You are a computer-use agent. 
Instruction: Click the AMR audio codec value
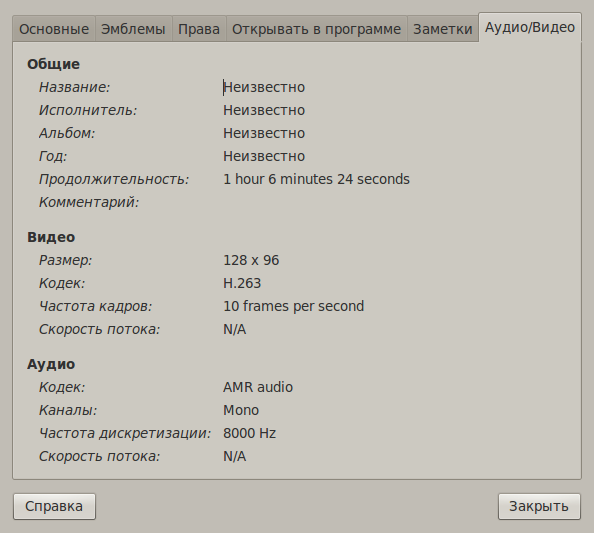(x=258, y=387)
